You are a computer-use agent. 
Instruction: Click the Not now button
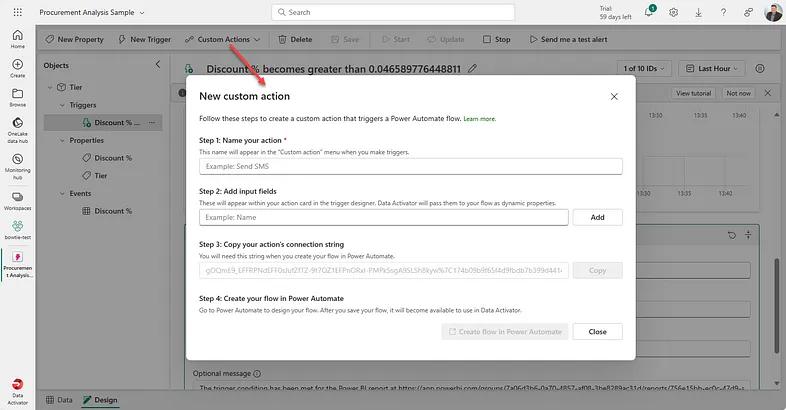coord(738,93)
